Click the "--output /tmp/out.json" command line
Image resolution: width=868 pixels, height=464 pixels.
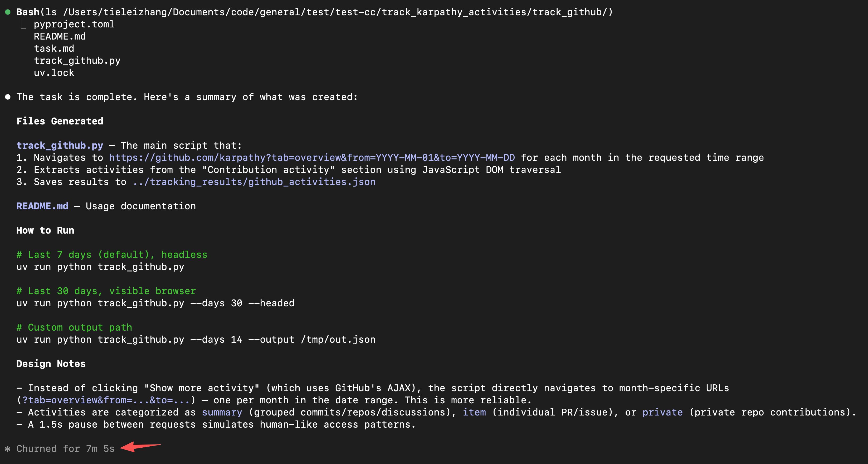tap(196, 340)
